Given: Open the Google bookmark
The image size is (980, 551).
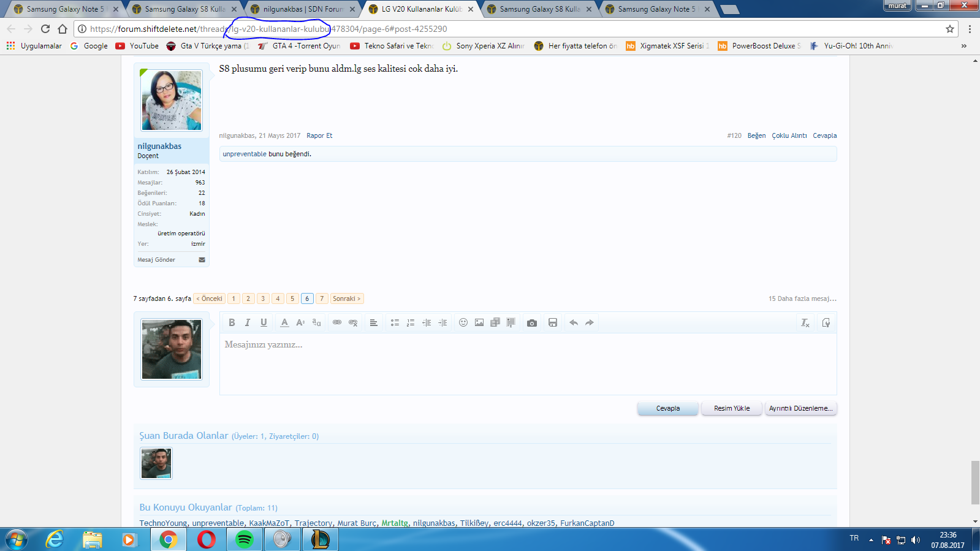Looking at the screenshot, I should click(89, 46).
